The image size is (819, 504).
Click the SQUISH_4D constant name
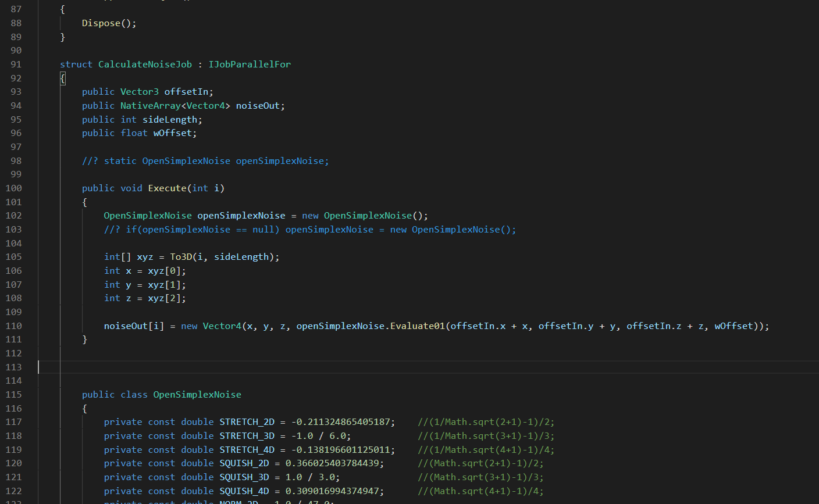pos(244,491)
